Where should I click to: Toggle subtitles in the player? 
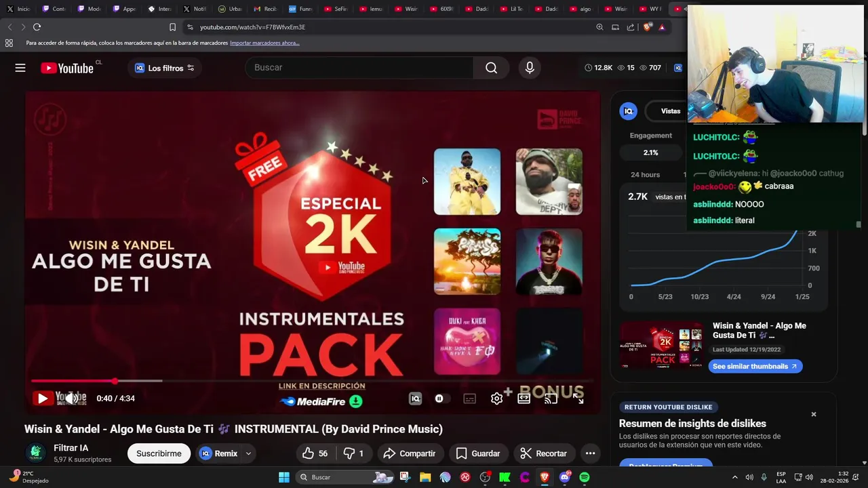click(x=469, y=399)
